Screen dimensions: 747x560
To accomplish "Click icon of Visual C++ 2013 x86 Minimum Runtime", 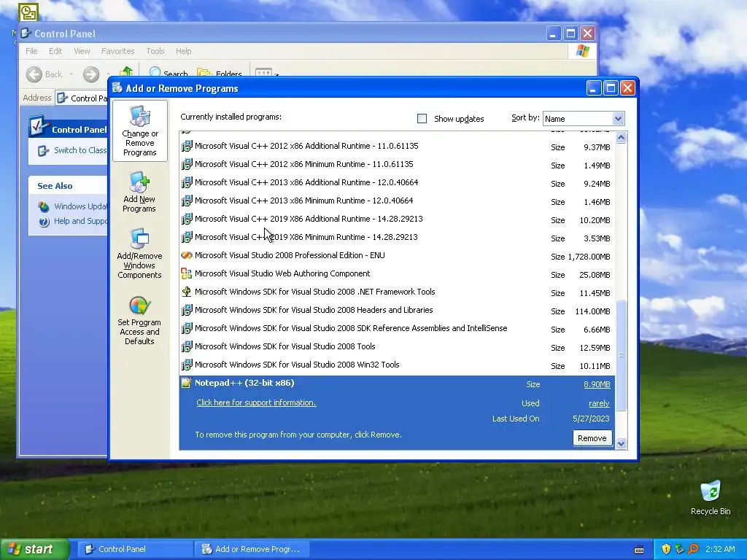I will coord(186,201).
